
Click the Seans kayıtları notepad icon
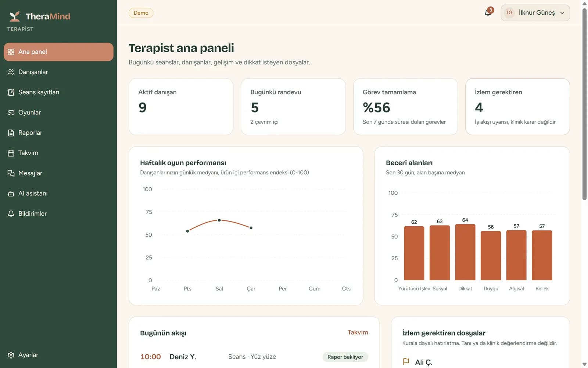[11, 92]
